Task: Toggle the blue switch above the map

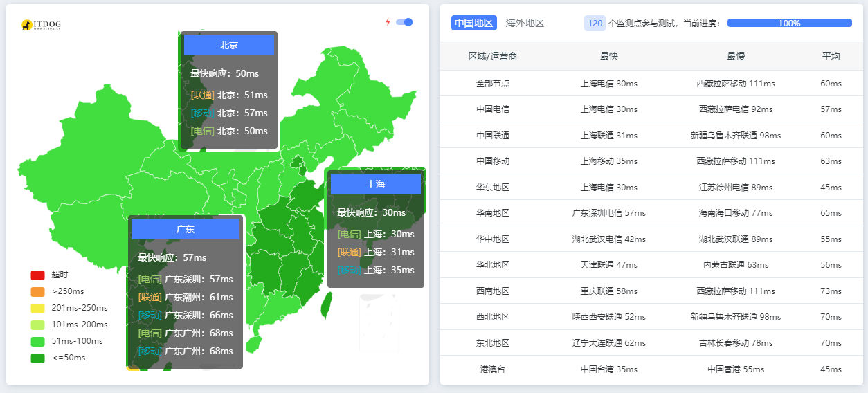Action: [x=404, y=22]
